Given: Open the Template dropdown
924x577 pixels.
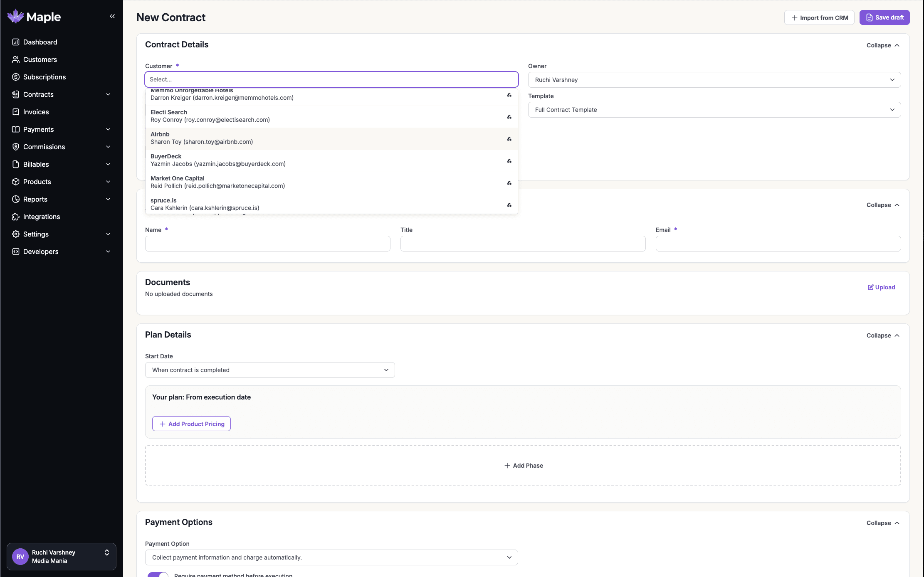Looking at the screenshot, I should 714,110.
